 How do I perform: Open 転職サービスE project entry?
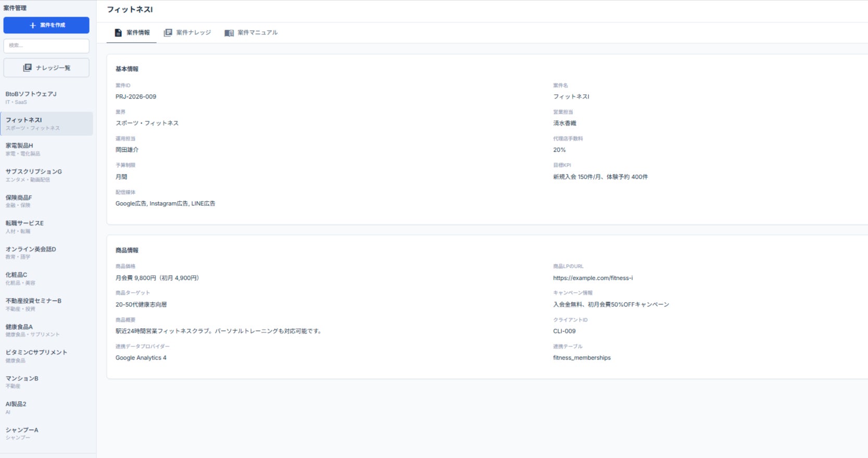pyautogui.click(x=47, y=227)
